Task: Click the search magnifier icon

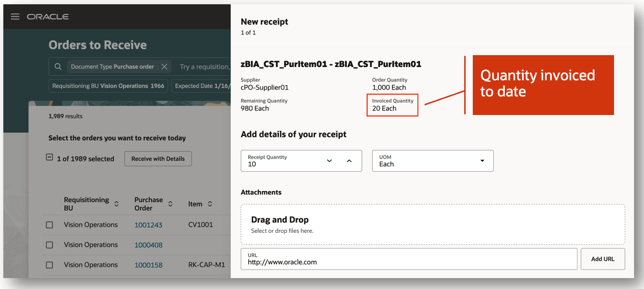Action: point(58,67)
